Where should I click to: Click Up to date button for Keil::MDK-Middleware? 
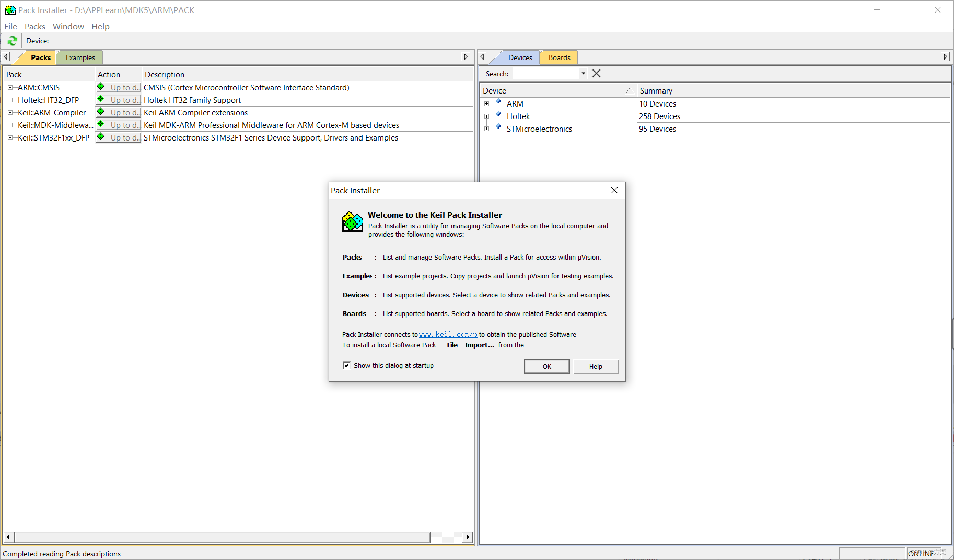pyautogui.click(x=119, y=125)
